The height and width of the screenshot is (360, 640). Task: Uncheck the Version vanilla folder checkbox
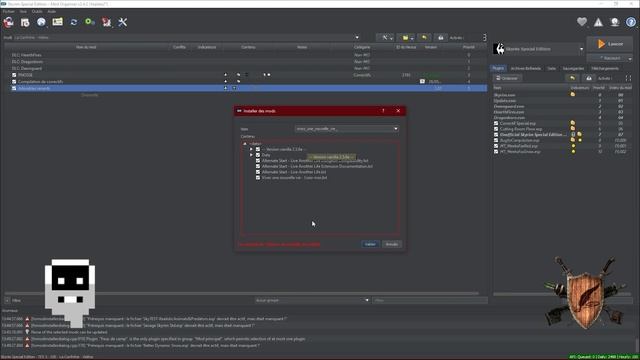point(258,149)
